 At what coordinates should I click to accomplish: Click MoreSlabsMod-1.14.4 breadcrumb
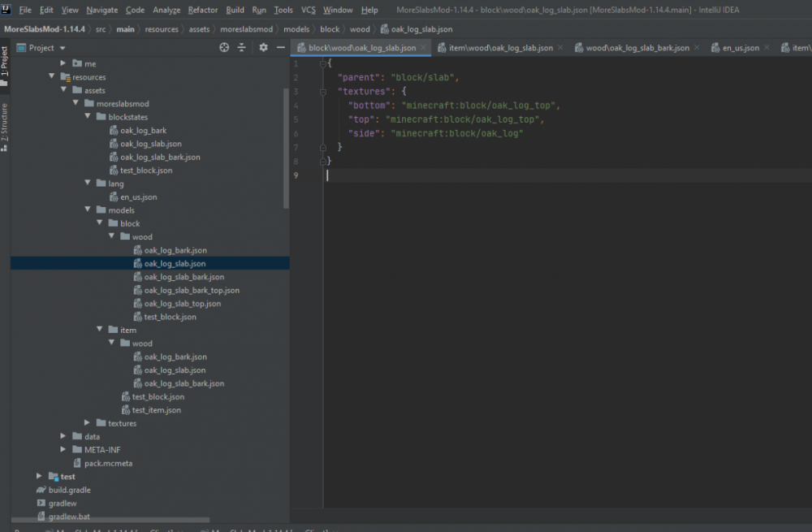(x=45, y=29)
